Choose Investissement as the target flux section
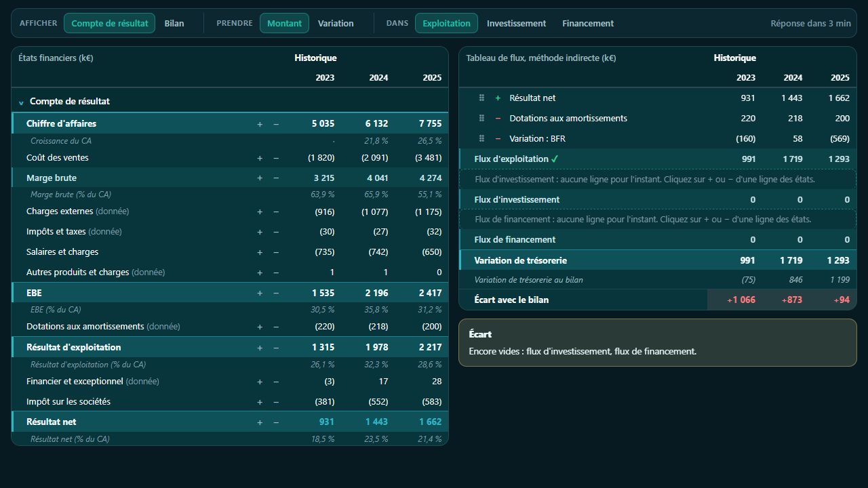Image resolution: width=868 pixels, height=488 pixels. [516, 23]
